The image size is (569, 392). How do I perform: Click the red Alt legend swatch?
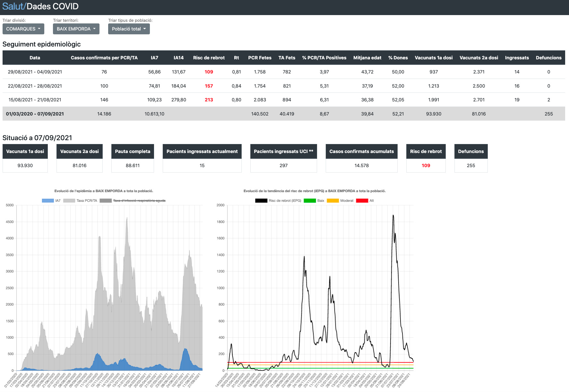coord(362,200)
